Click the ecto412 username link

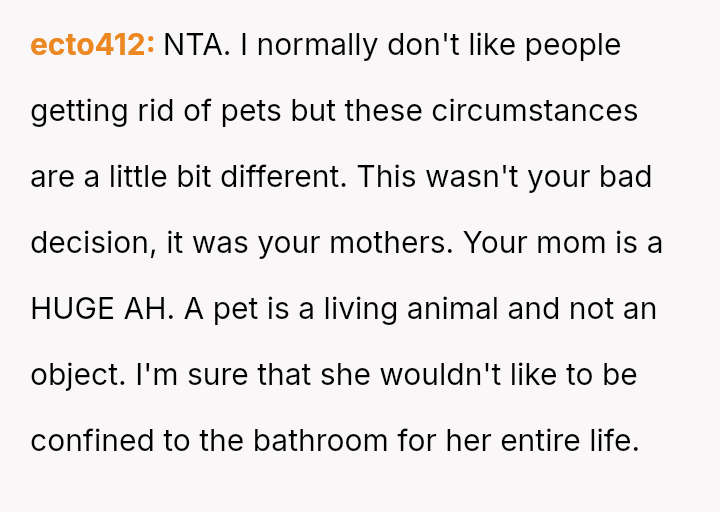pos(92,45)
